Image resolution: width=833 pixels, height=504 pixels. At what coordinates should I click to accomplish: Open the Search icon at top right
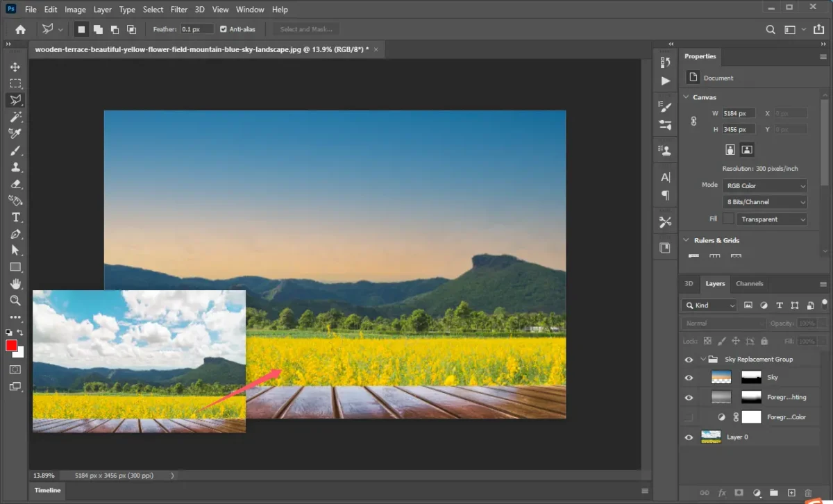[771, 29]
